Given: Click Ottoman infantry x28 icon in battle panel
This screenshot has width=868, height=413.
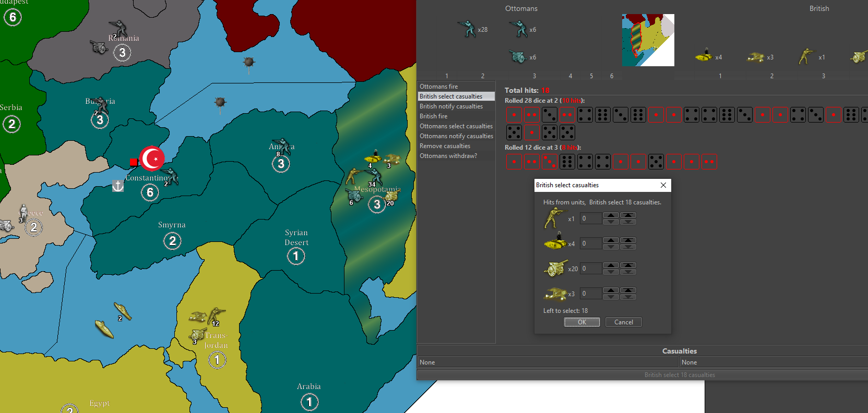Looking at the screenshot, I should click(467, 29).
